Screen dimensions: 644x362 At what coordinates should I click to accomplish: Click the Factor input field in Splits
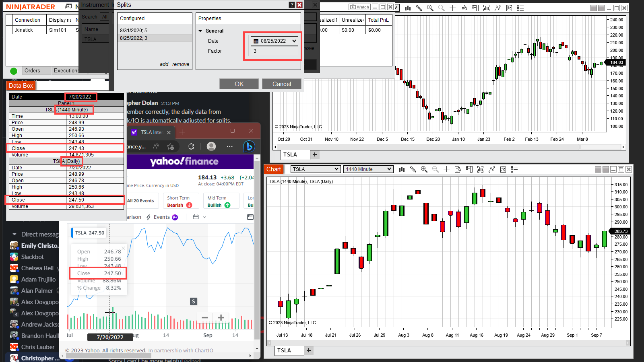(275, 51)
